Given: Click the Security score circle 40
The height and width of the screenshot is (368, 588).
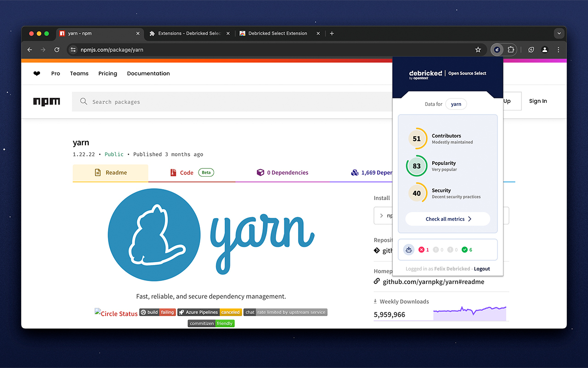Looking at the screenshot, I should click(417, 193).
